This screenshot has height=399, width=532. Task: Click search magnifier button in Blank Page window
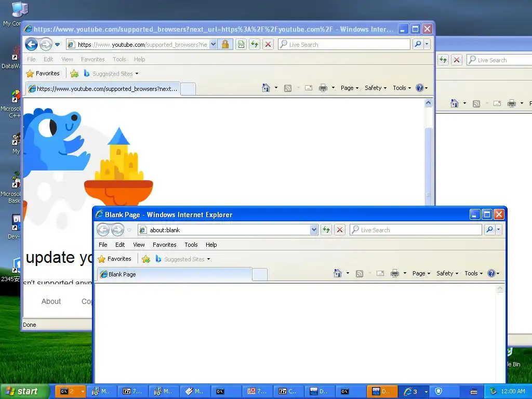click(489, 230)
